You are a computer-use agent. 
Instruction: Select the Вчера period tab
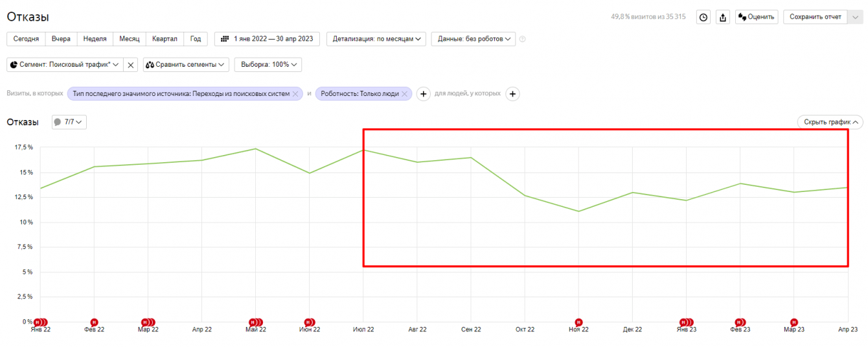pos(61,39)
